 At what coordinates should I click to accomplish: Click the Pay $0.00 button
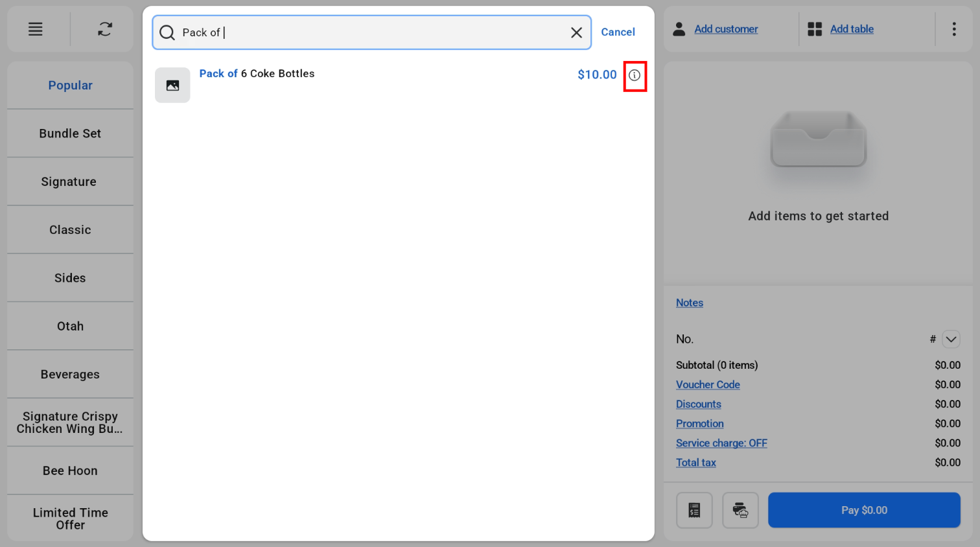tap(864, 510)
